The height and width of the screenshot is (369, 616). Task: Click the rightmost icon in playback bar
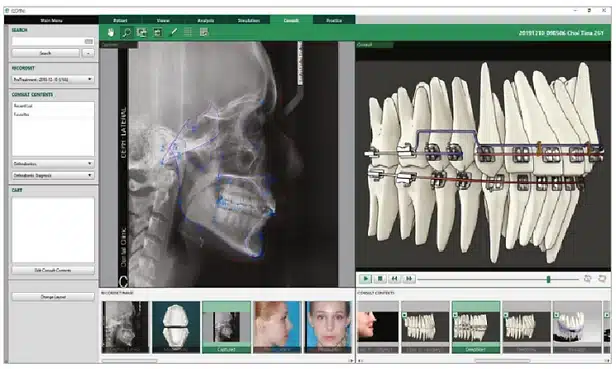(x=602, y=279)
